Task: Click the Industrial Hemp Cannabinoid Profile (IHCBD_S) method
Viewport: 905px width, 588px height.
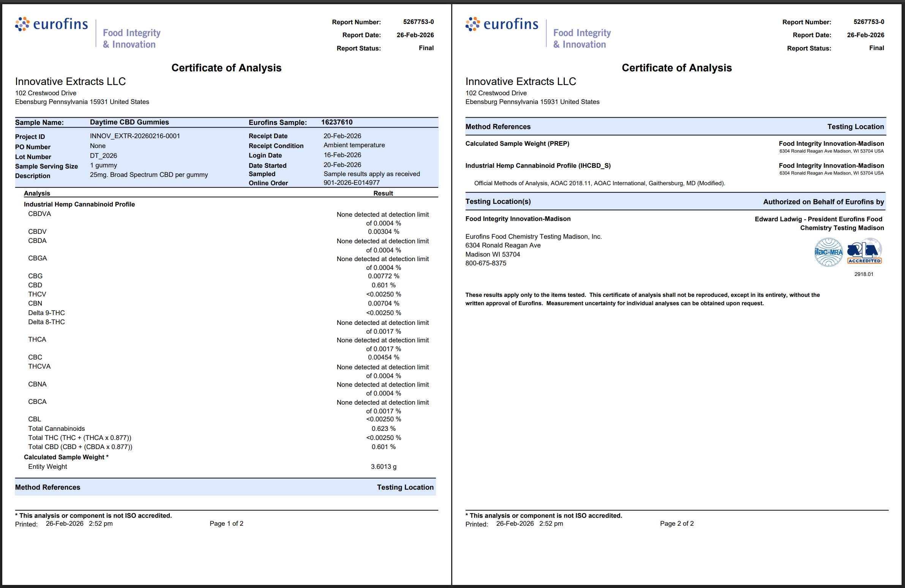Action: 538,166
